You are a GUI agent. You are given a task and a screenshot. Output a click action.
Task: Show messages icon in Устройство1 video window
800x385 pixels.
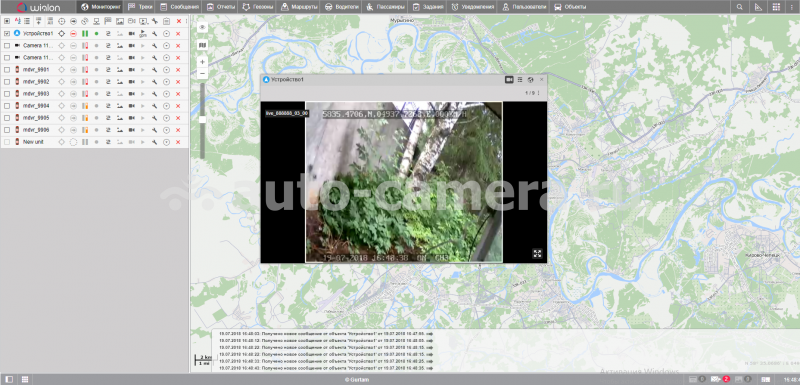coord(520,80)
